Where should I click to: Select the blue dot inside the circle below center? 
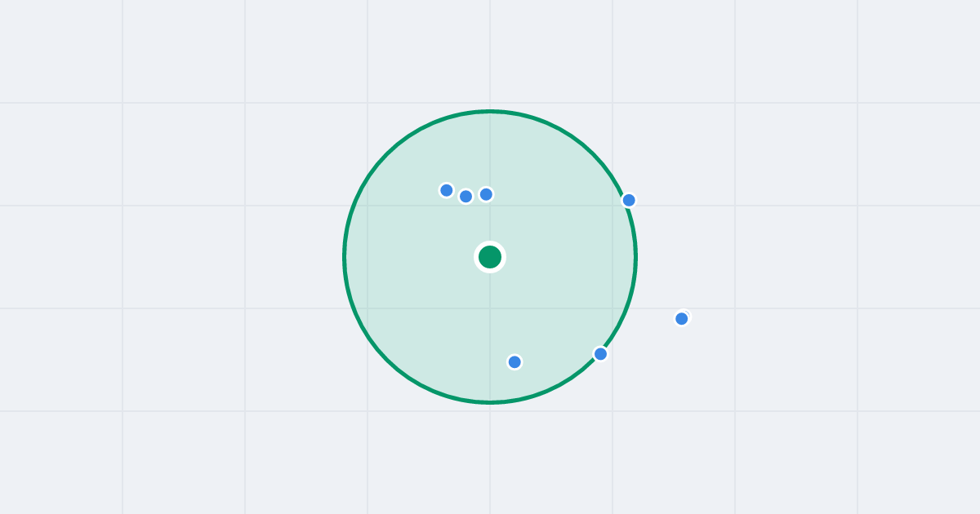coord(514,361)
